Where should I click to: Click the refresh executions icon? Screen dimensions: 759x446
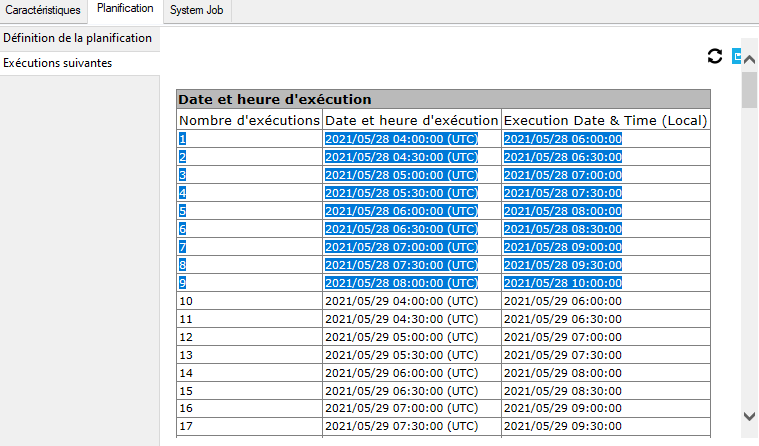pos(715,56)
